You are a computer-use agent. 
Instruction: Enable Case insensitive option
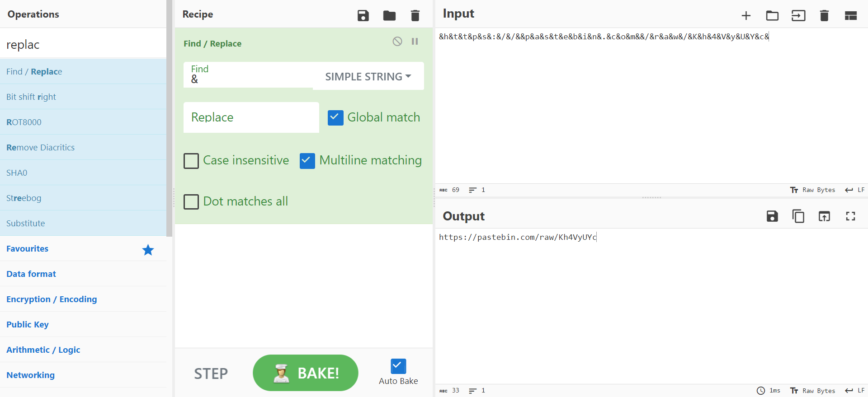click(191, 161)
